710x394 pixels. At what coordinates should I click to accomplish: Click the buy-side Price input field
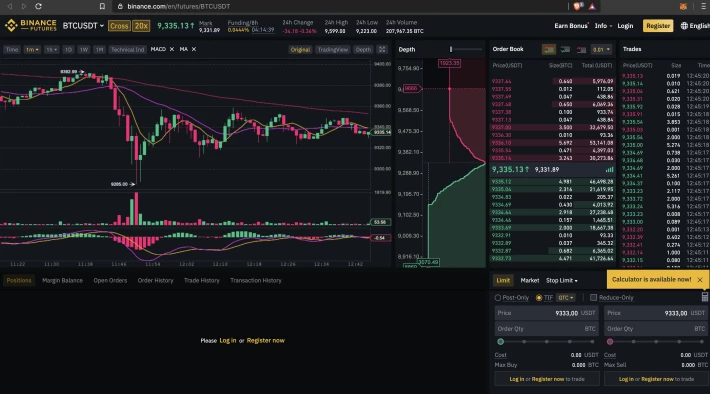point(547,313)
